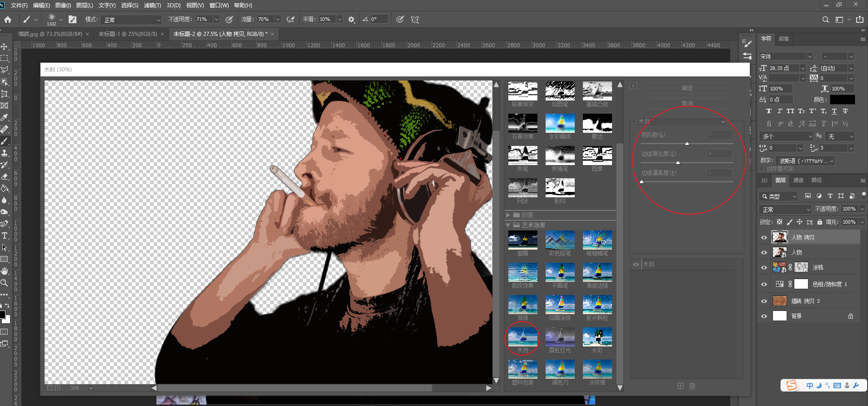The height and width of the screenshot is (406, 868).
Task: Open brush settings panel icon in options bar
Action: 72,20
